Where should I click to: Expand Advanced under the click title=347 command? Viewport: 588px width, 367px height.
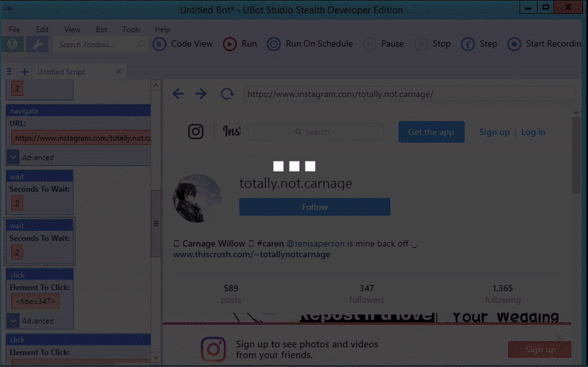(x=13, y=321)
